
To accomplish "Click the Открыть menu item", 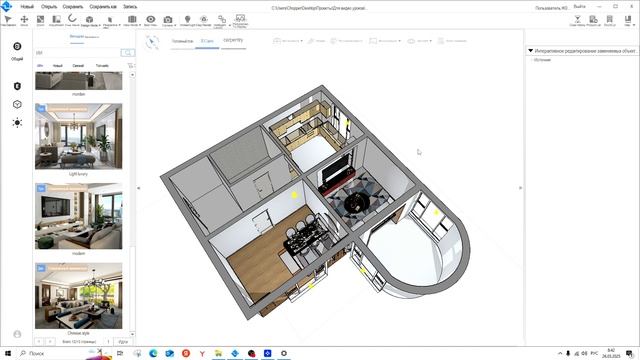I will [49, 7].
